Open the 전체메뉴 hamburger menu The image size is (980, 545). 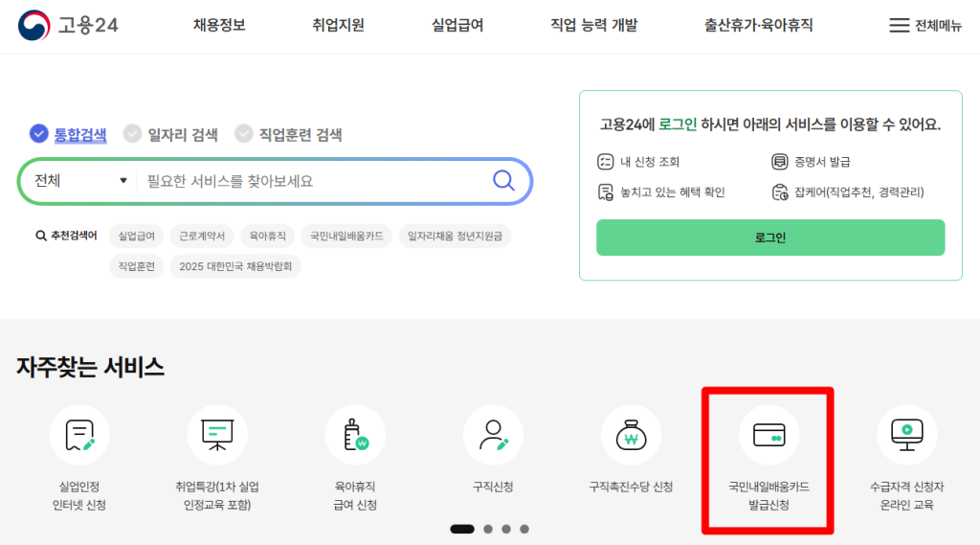[x=925, y=25]
